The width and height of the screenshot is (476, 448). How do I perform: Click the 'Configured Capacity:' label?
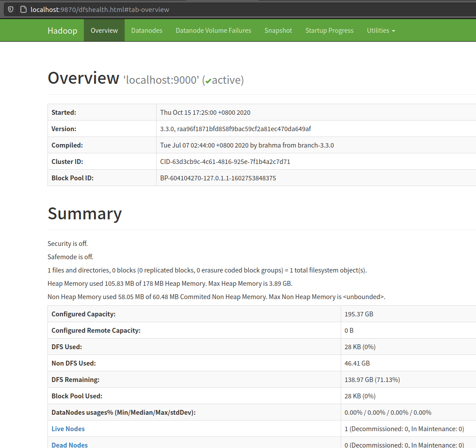pos(83,314)
